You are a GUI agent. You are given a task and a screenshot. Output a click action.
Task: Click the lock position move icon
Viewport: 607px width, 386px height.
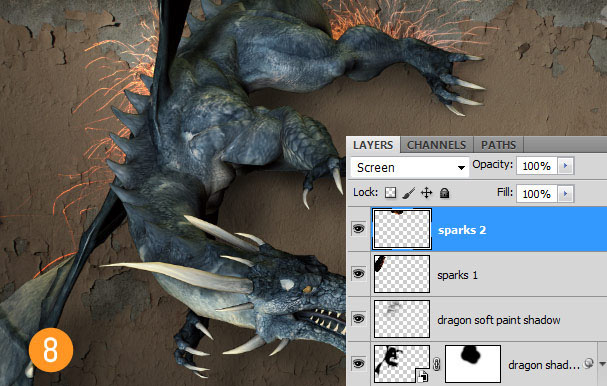(x=427, y=192)
